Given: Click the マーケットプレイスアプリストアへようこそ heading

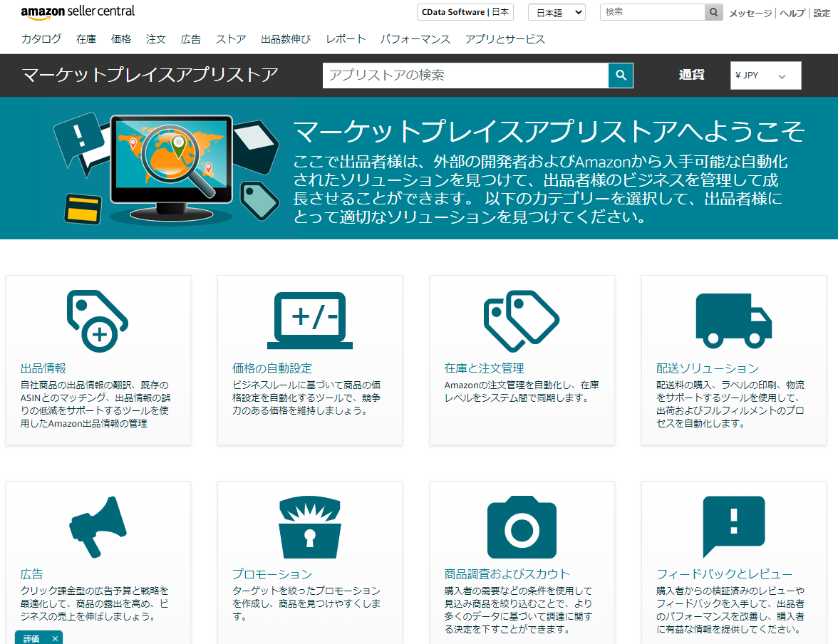Looking at the screenshot, I should pyautogui.click(x=549, y=132).
